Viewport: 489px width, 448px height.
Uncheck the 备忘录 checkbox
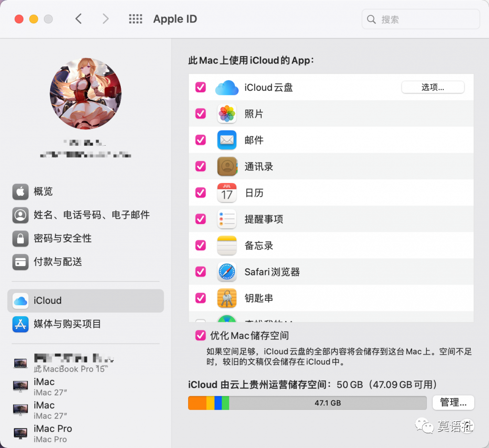(201, 245)
